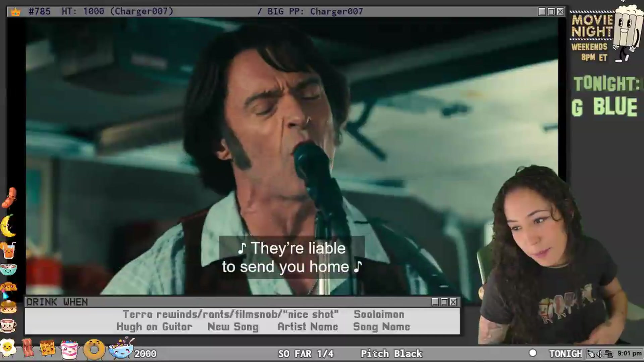Select the pink strawberry cake emote

[69, 350]
